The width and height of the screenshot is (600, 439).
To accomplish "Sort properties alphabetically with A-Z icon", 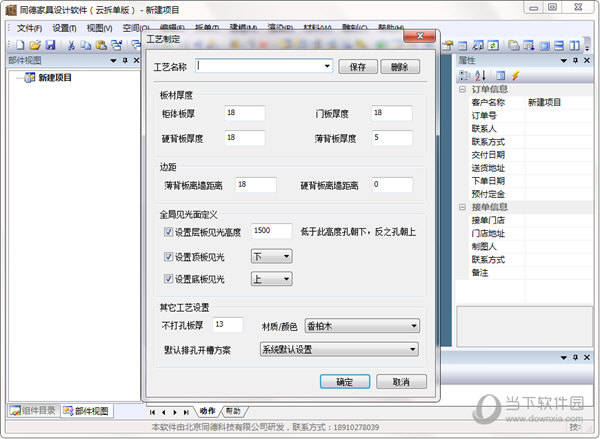I will (480, 75).
